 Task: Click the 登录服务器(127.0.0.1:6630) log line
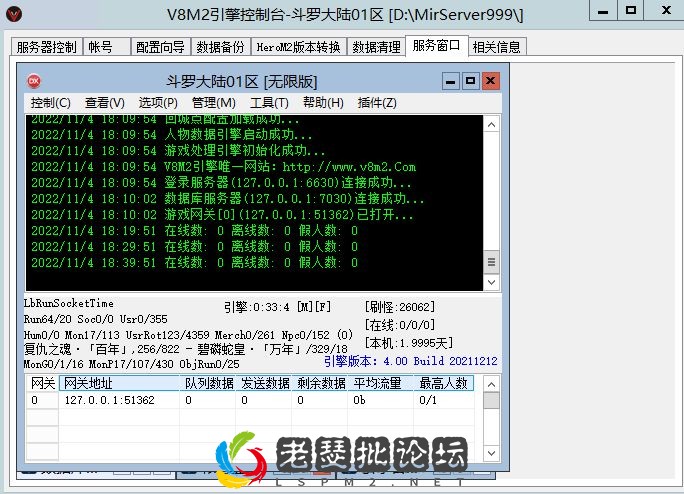(x=221, y=182)
